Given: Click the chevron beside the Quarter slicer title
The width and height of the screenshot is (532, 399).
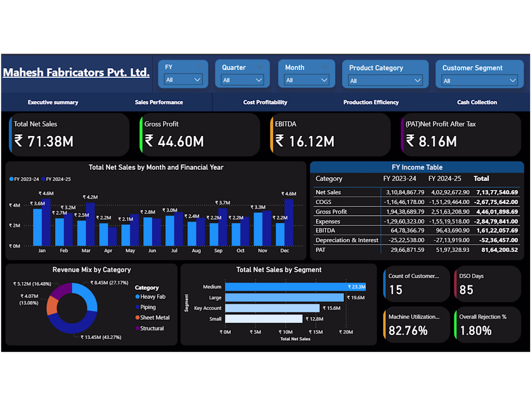Looking at the screenshot, I should coord(260,67).
